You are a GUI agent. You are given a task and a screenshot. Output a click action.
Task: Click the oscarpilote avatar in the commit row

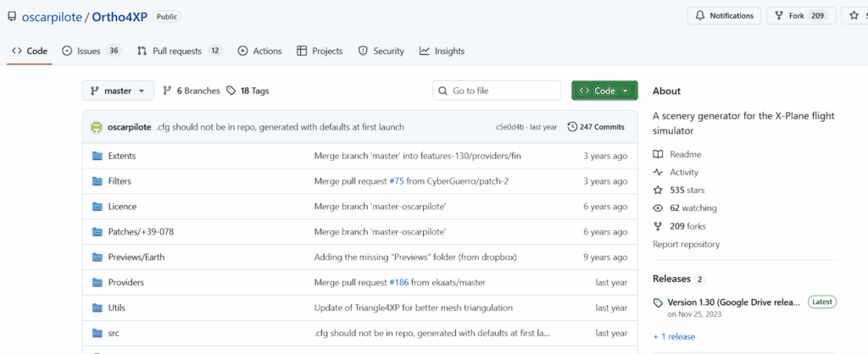pos(97,127)
